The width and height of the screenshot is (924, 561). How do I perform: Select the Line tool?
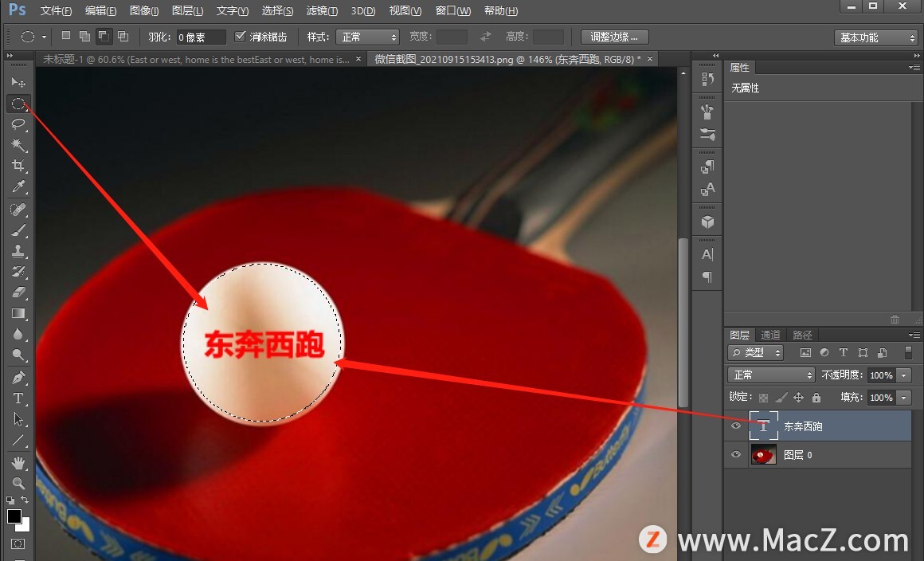click(18, 440)
